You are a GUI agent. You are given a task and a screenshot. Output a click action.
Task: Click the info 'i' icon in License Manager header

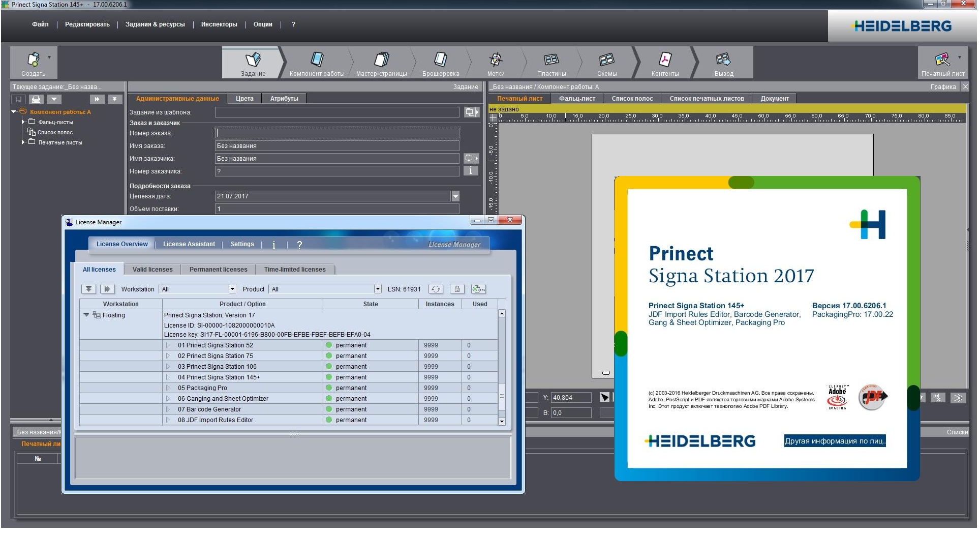click(x=274, y=245)
